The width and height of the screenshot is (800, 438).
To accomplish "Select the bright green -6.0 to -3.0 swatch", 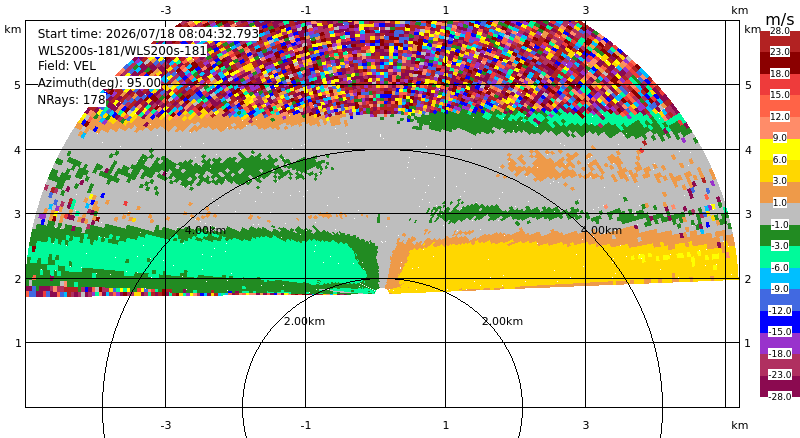I will pos(780,257).
